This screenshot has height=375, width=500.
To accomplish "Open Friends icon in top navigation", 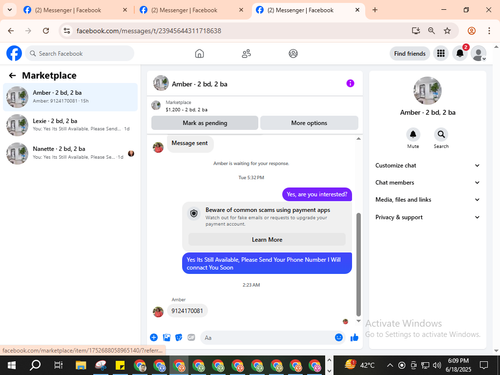I will (246, 53).
